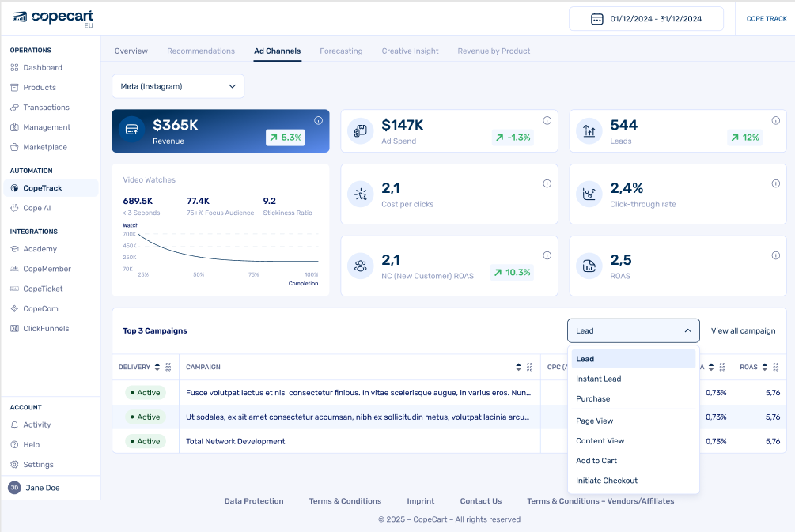Choose Lead in the dropdown list
The height and width of the screenshot is (532, 795).
pos(634,359)
